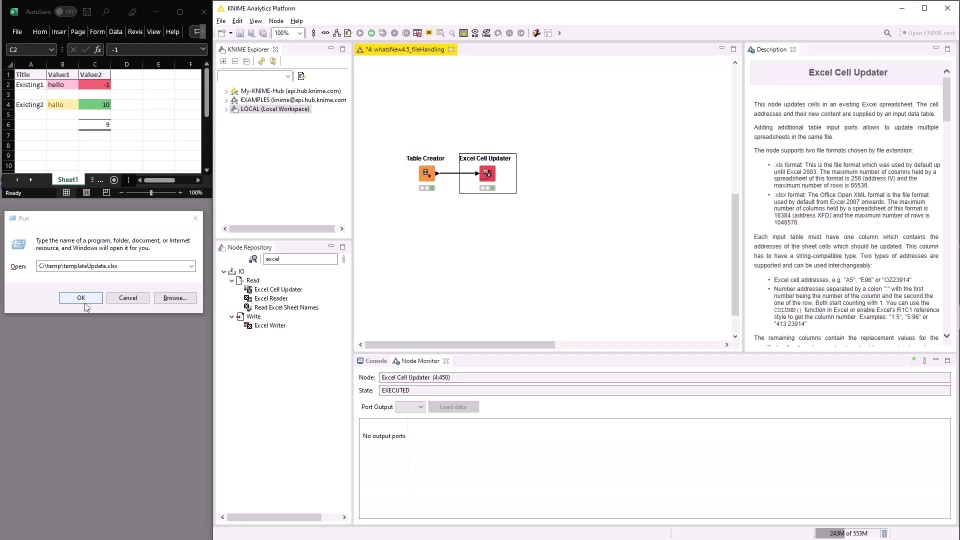
Task: Switch to Node Monitor tab
Action: tap(420, 361)
